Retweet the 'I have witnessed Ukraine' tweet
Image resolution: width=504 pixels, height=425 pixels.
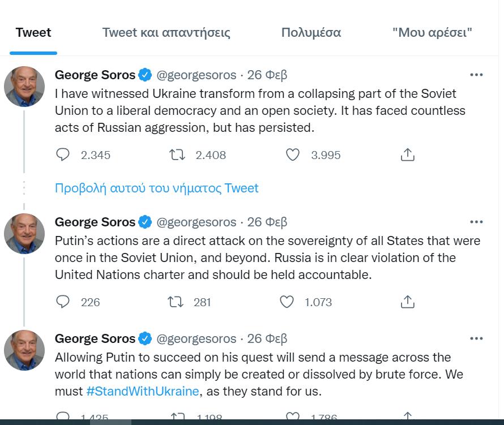178,154
